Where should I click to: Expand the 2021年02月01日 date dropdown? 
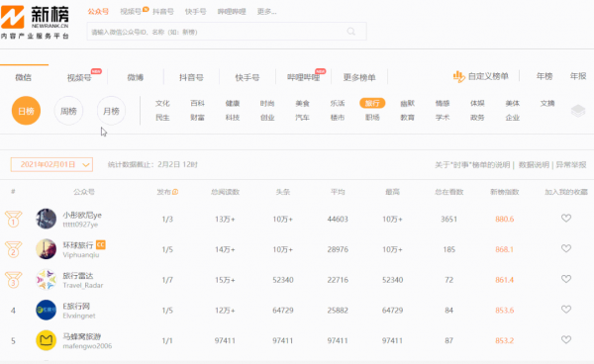[x=51, y=164]
